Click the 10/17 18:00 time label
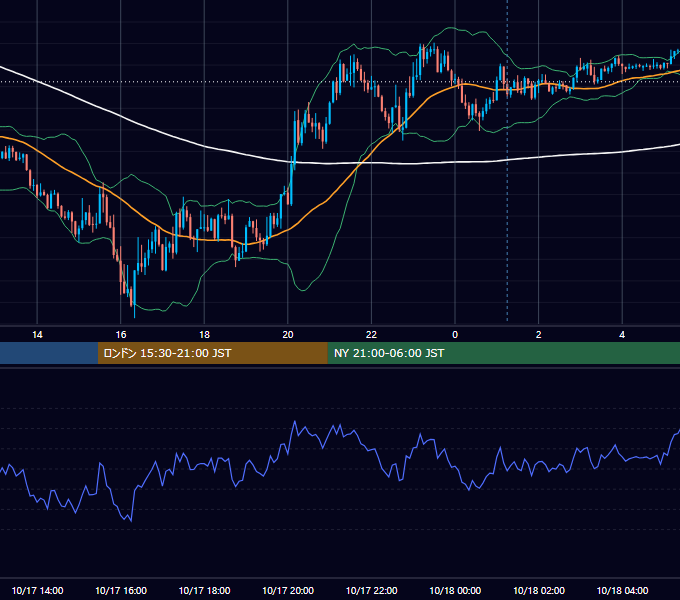Image resolution: width=680 pixels, height=600 pixels. tap(204, 590)
